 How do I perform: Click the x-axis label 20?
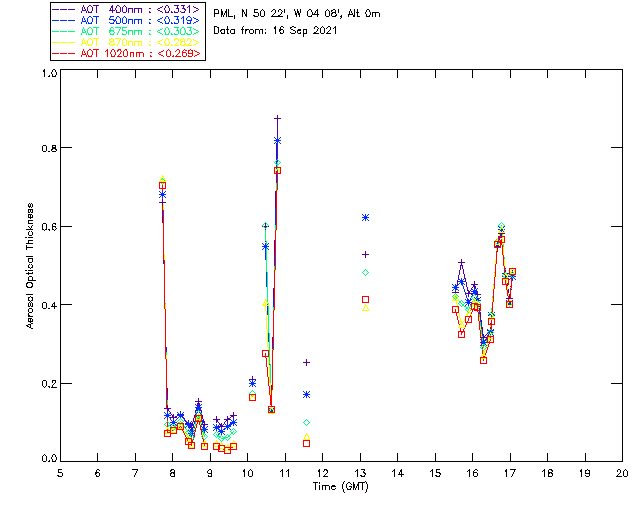point(622,473)
